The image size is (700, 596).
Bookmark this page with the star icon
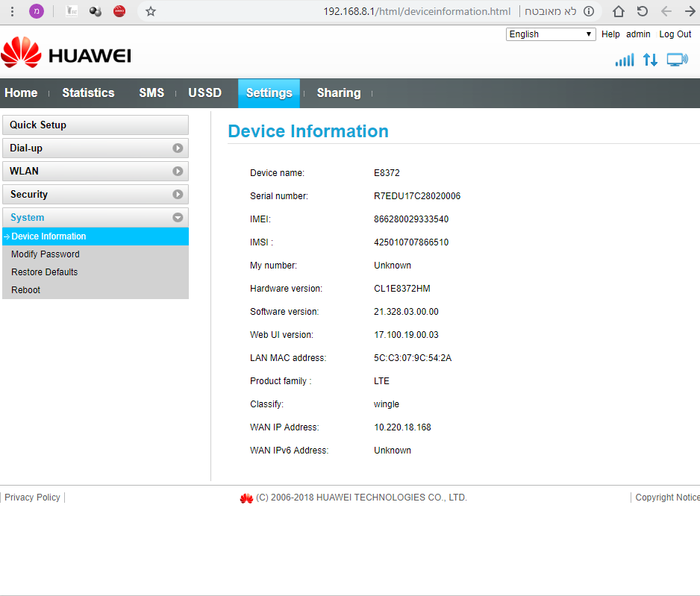(151, 11)
